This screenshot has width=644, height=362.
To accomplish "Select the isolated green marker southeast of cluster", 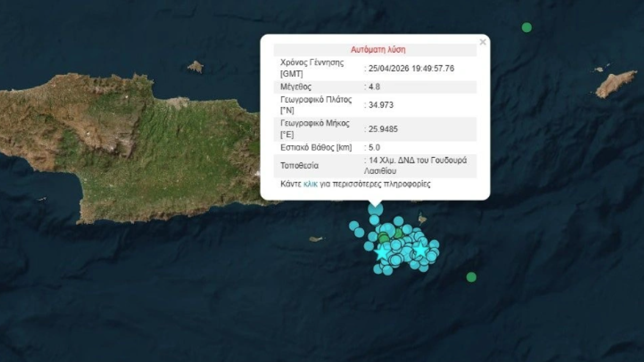I will (471, 277).
